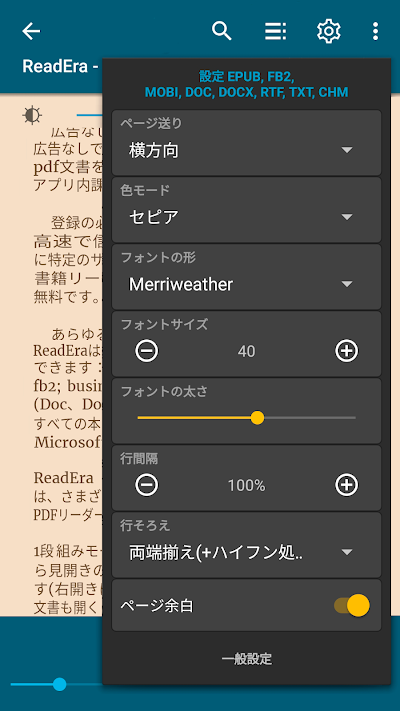
Task: Tap the back arrow icon
Action: pos(31,31)
